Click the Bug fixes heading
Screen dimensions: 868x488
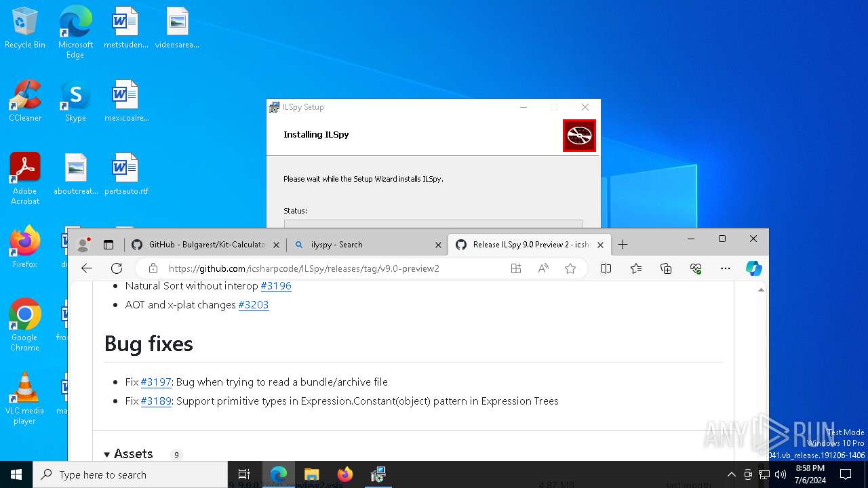pyautogui.click(x=149, y=344)
